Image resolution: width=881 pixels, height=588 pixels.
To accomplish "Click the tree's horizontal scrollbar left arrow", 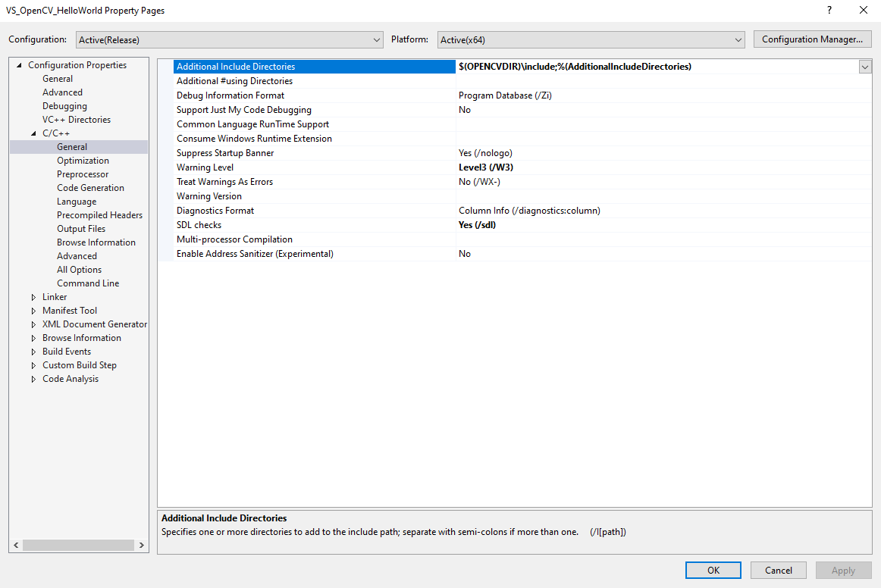I will pyautogui.click(x=16, y=546).
